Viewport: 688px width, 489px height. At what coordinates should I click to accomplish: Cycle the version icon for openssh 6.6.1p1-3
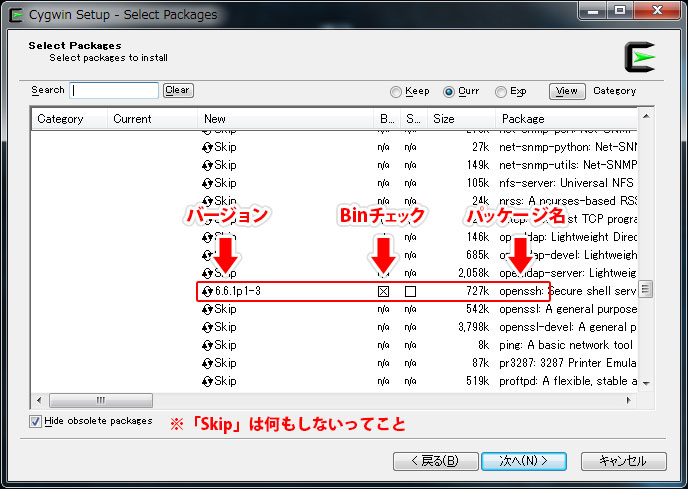[x=207, y=291]
